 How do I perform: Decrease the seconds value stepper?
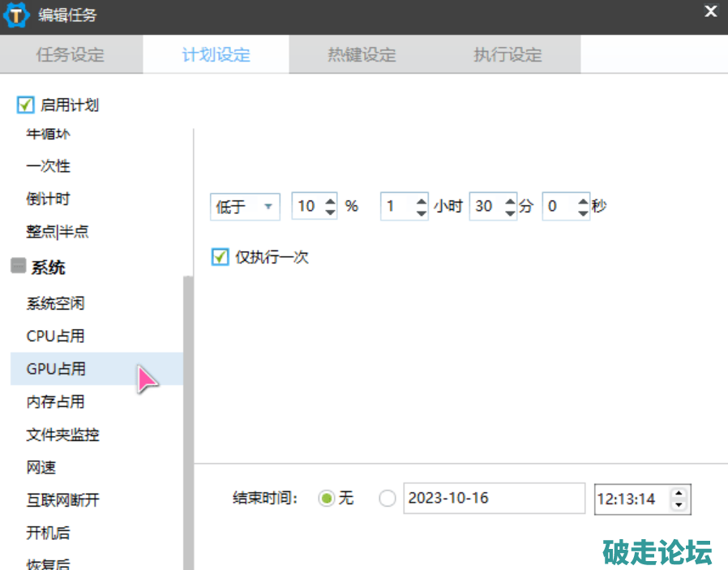(583, 212)
